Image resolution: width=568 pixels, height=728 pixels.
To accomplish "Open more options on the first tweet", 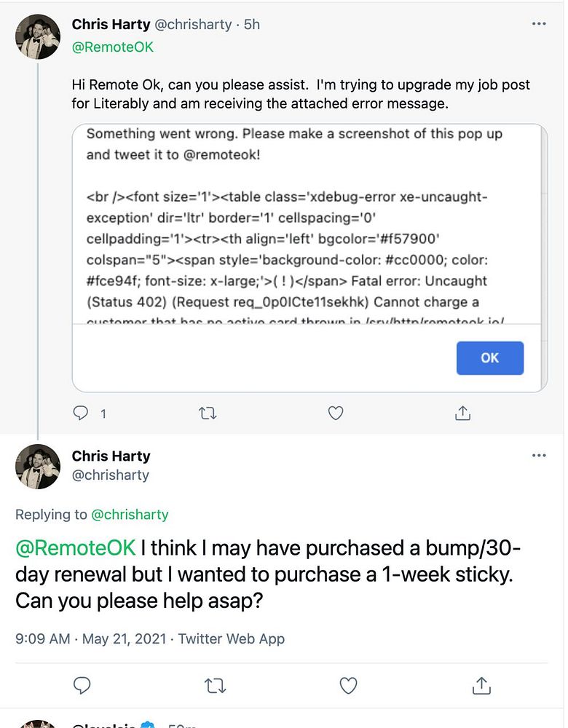I will tap(539, 24).
